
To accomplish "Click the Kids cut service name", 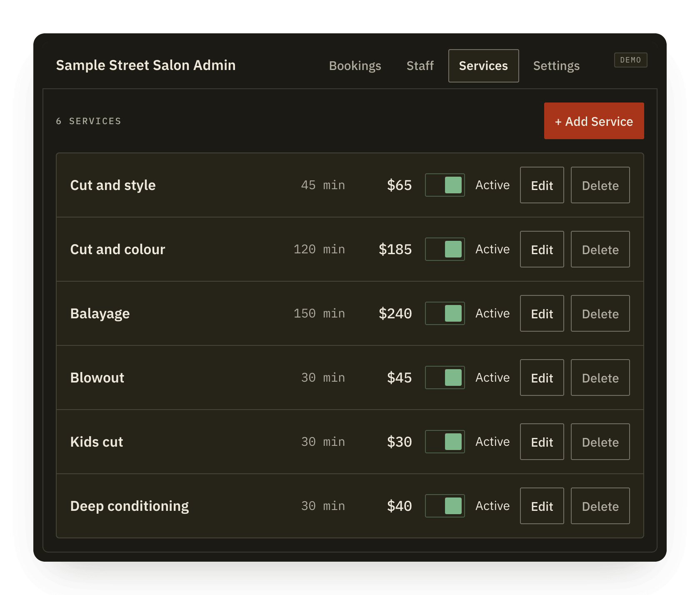I will (97, 442).
